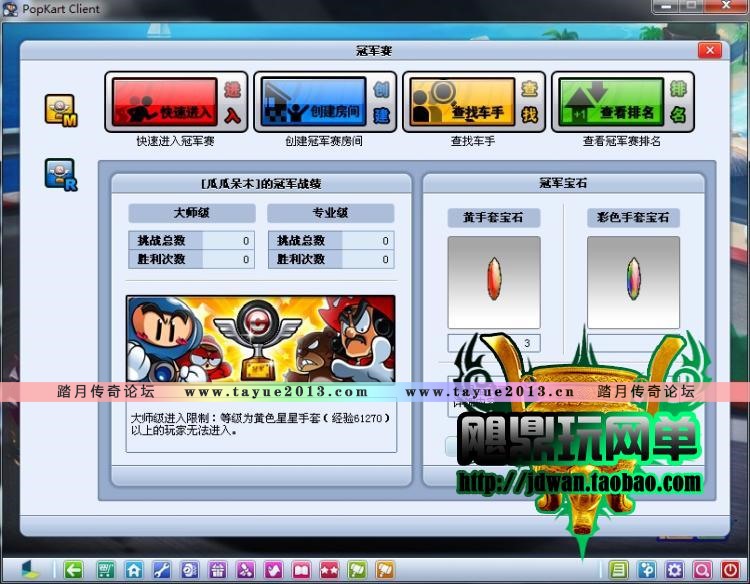This screenshot has height=584, width=750.
Task: Click the green flag icon in toolbar
Action: (x=357, y=570)
